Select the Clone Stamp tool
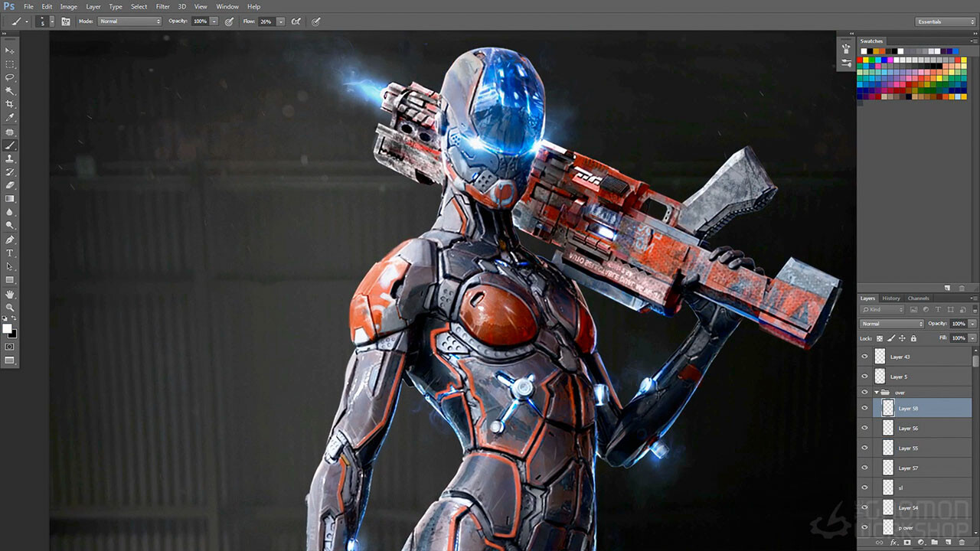 pos(10,158)
